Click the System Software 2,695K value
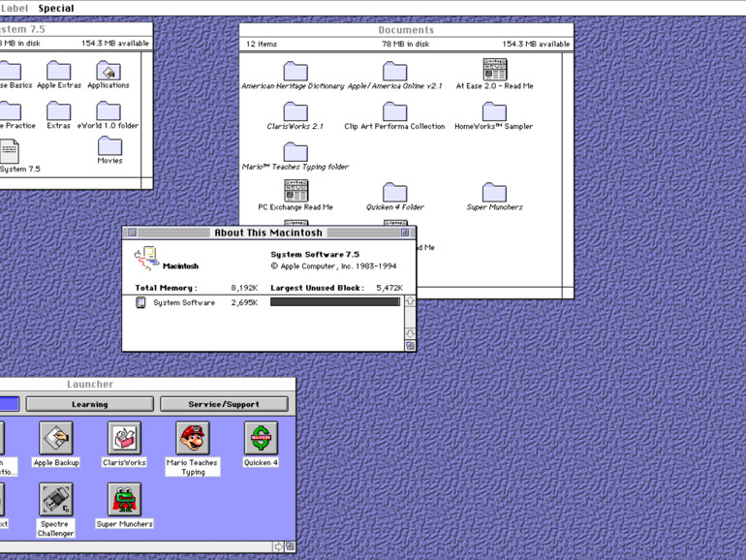The image size is (746, 560). pyautogui.click(x=244, y=302)
